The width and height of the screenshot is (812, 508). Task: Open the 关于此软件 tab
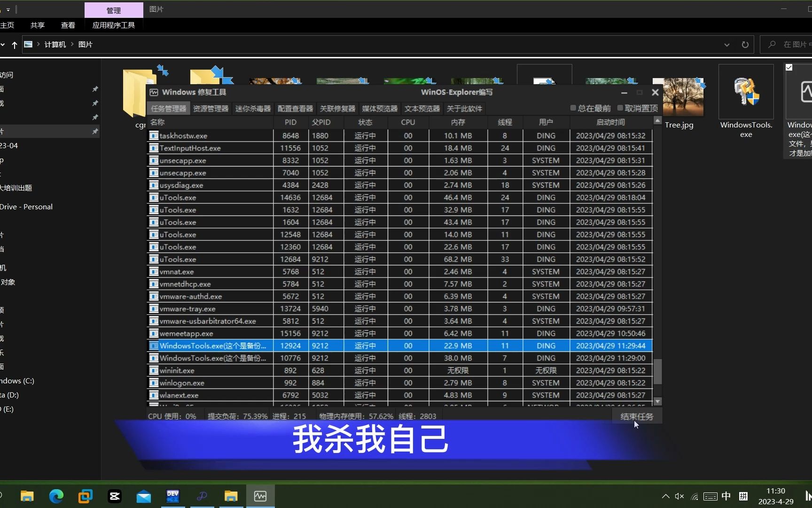pyautogui.click(x=464, y=109)
